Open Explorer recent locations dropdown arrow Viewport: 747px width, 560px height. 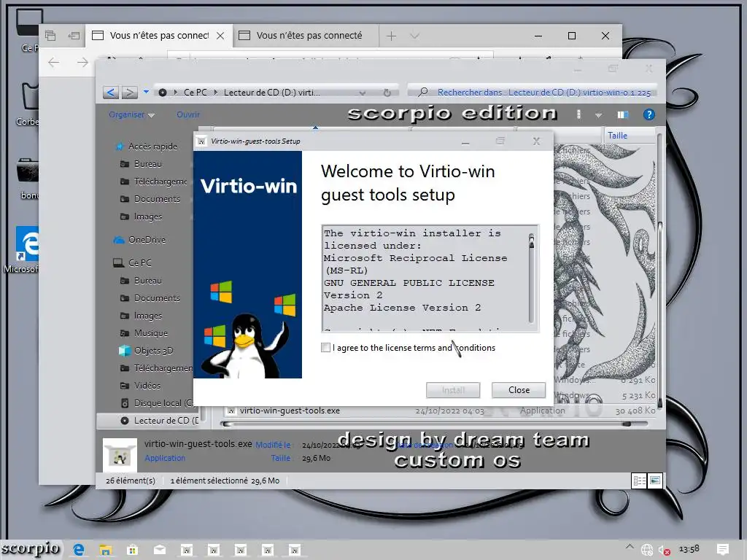point(146,92)
